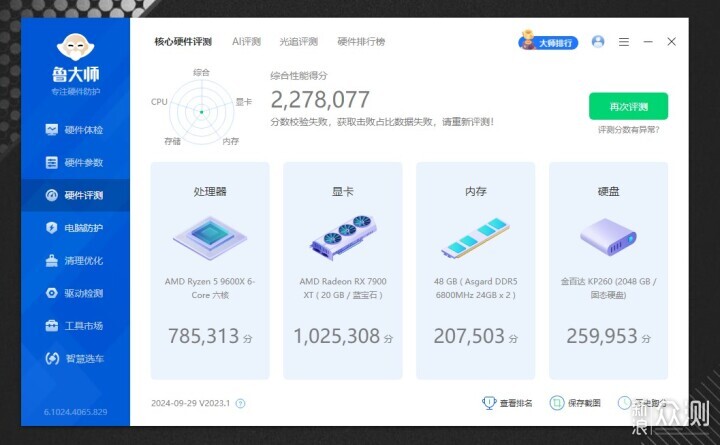Open 电脑防护 in the sidebar
The height and width of the screenshot is (445, 720).
[x=75, y=228]
